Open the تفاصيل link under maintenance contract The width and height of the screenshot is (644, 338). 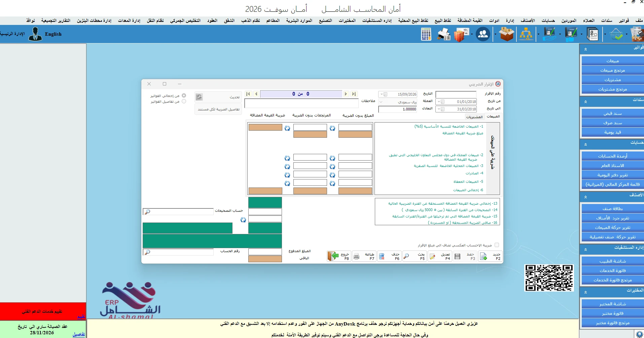(79, 334)
